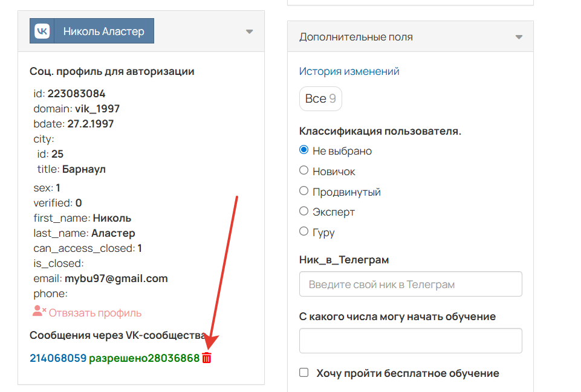
Task: Click the training start date input field
Action: 410,341
